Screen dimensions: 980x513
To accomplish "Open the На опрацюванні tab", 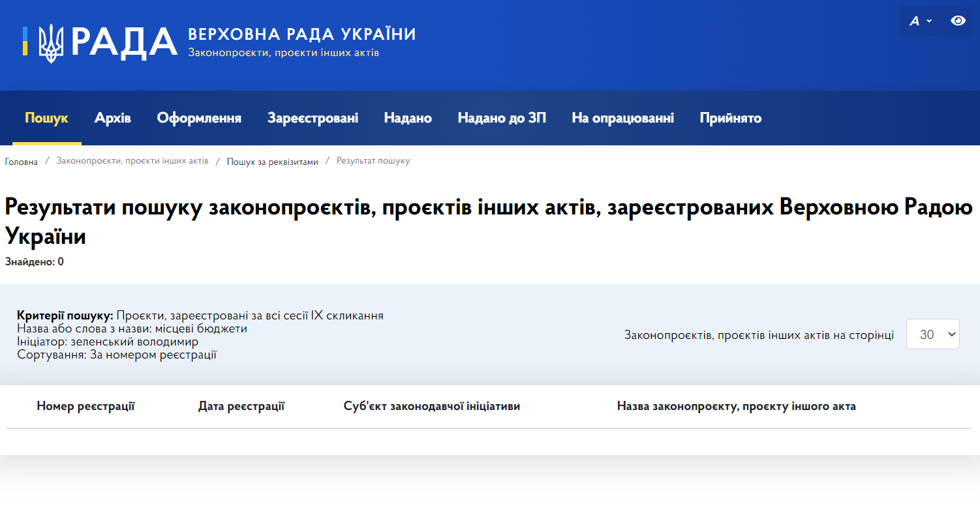I will [x=623, y=118].
